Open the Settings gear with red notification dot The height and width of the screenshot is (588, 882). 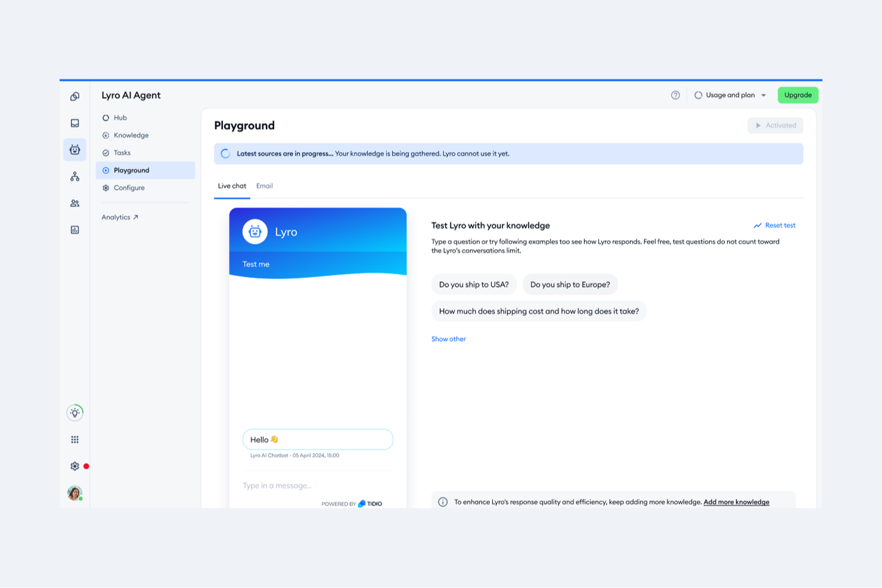(74, 466)
